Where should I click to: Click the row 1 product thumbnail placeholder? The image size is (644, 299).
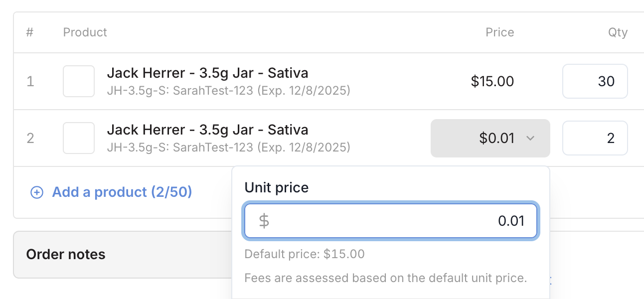[79, 81]
